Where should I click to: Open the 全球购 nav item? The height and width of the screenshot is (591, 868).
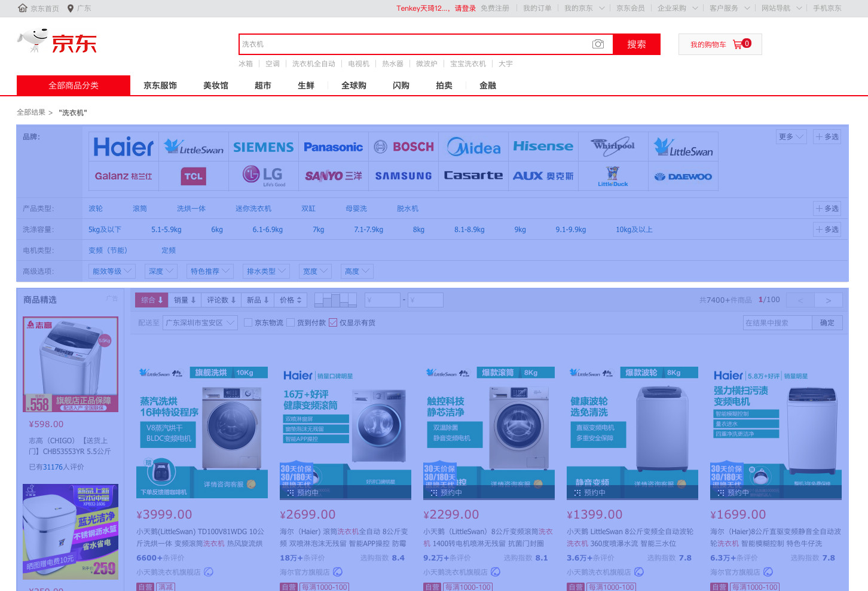click(x=354, y=86)
